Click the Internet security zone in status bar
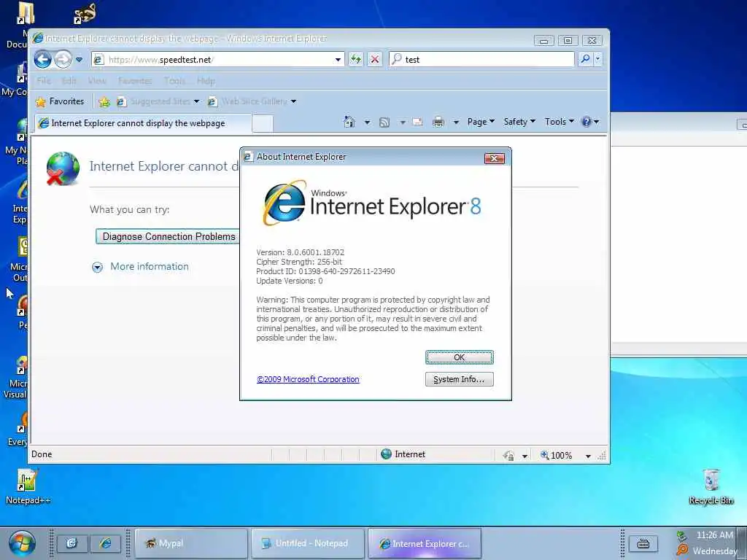Viewport: 747px width, 560px height. point(403,454)
